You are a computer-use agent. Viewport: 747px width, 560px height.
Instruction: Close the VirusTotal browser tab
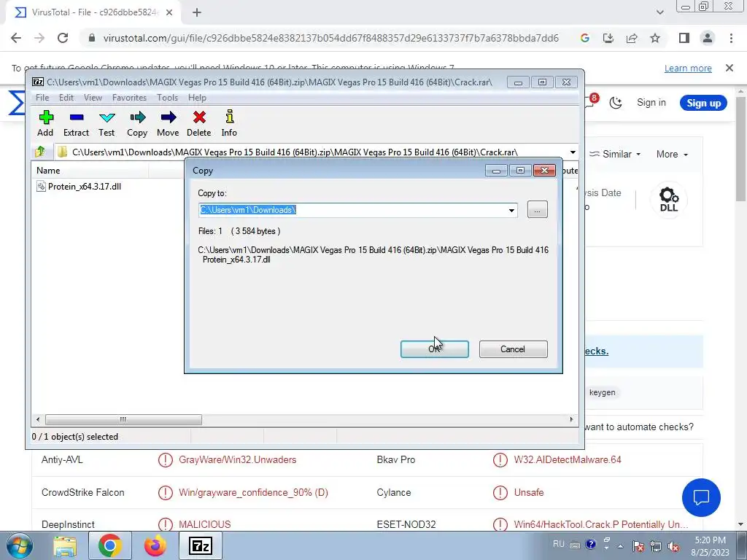coord(169,13)
